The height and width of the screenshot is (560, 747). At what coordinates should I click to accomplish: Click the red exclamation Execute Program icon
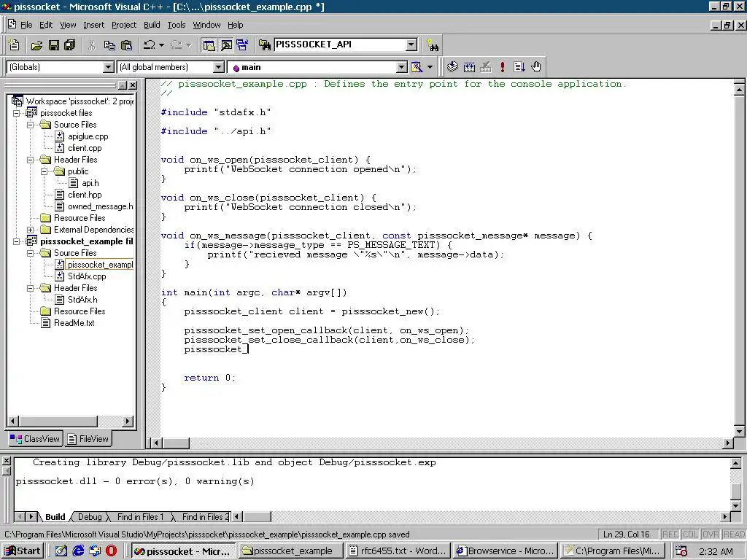pyautogui.click(x=503, y=66)
